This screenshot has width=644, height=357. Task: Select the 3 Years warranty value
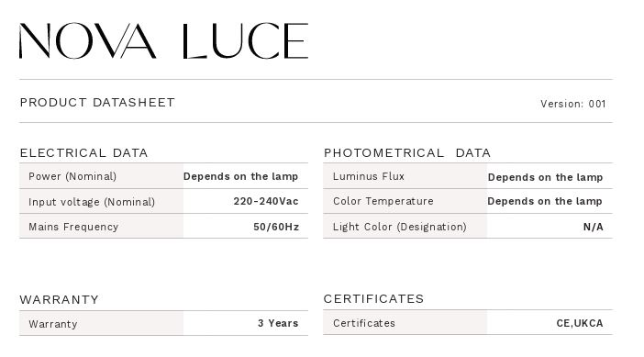(x=278, y=323)
